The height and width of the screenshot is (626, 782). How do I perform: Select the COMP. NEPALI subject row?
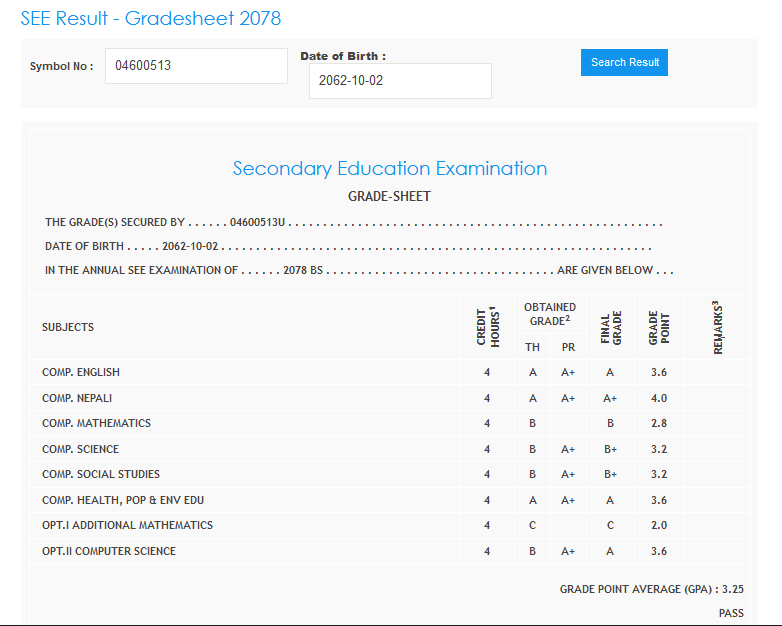click(78, 398)
